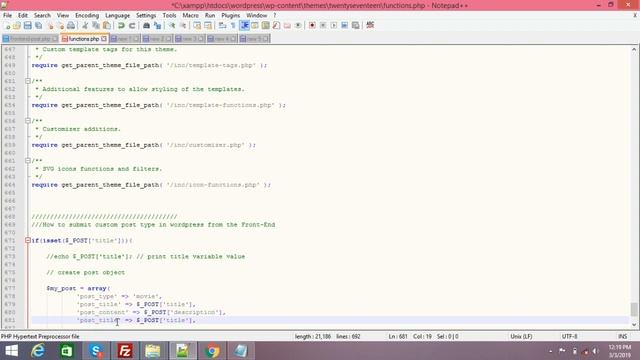The image size is (640, 360).
Task: Open the Plugins menu
Action: click(231, 15)
